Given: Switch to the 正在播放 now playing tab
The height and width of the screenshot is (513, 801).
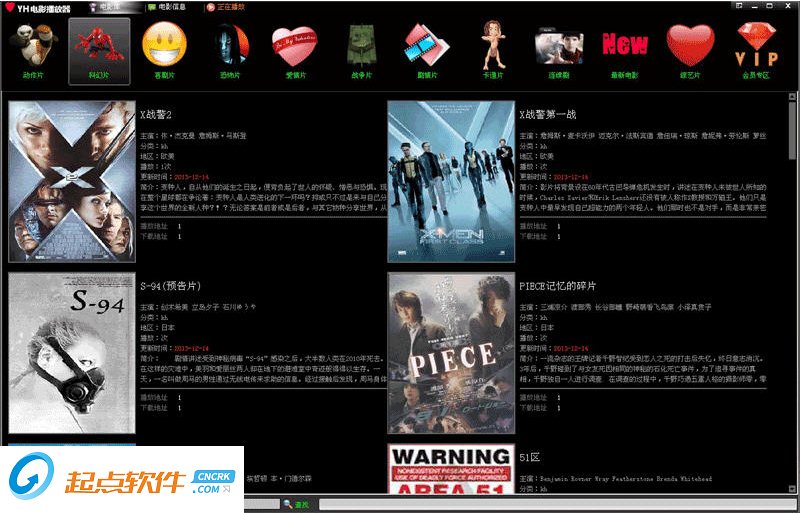Looking at the screenshot, I should click(226, 7).
